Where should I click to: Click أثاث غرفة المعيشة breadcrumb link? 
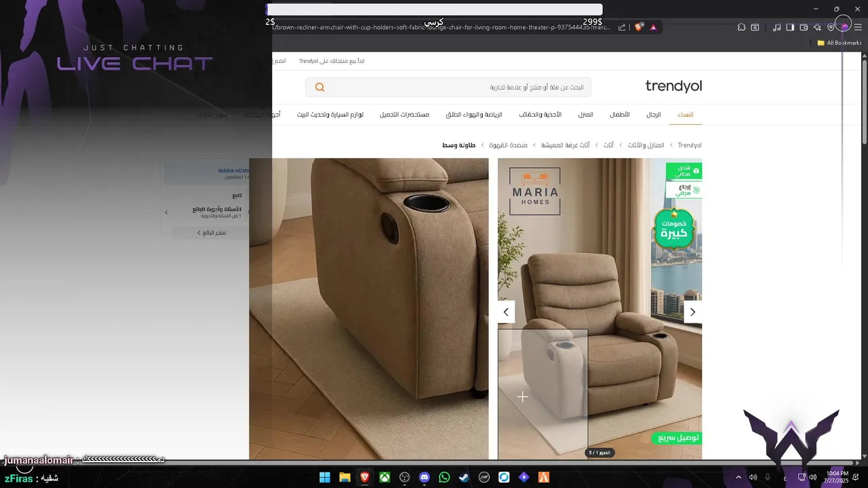tap(565, 145)
